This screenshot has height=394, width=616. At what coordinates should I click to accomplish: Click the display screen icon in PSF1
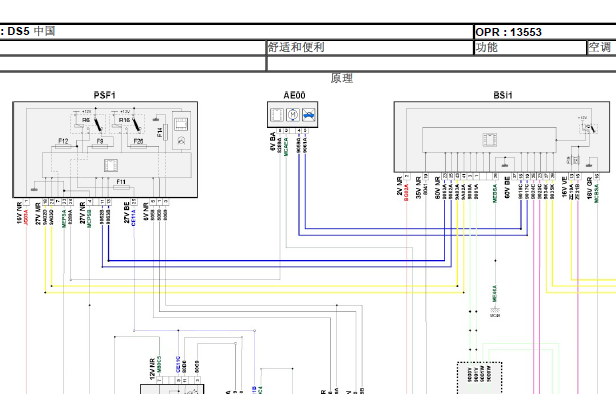(x=182, y=124)
